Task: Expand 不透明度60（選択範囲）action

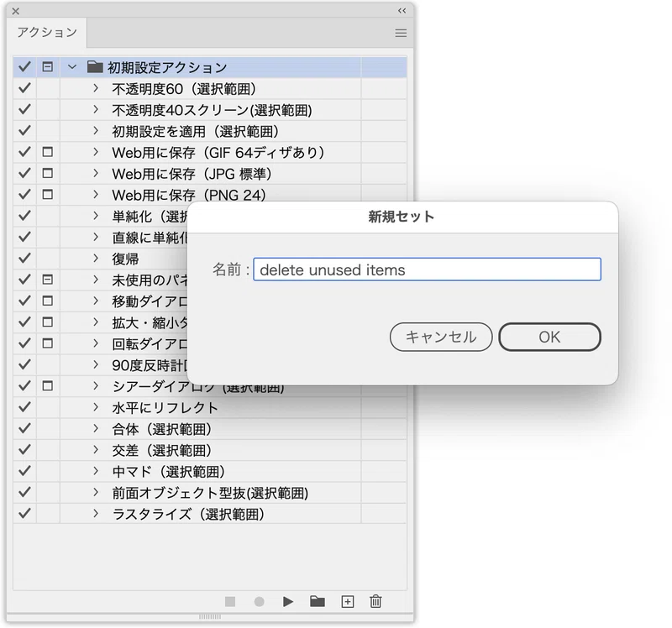Action: coord(96,88)
